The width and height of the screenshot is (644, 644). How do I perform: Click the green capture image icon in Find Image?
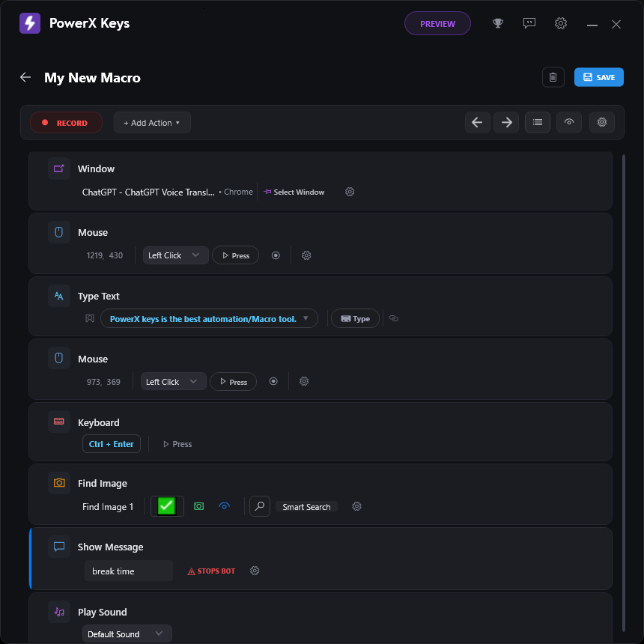click(x=198, y=506)
